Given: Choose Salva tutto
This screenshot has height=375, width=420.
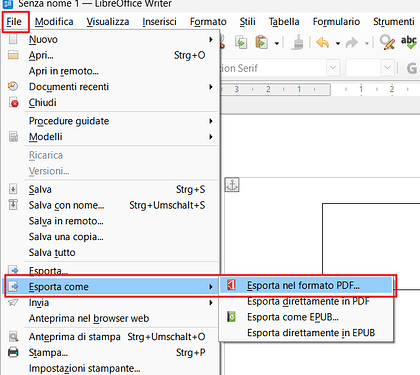Looking at the screenshot, I should [111, 253].
